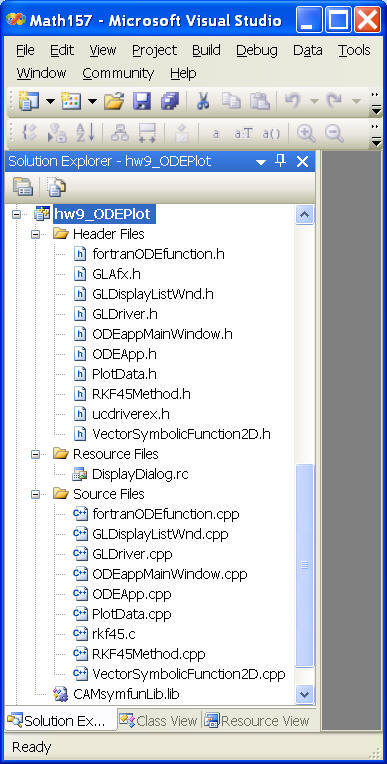Click the tree scrollbar down arrow

pyautogui.click(x=305, y=694)
